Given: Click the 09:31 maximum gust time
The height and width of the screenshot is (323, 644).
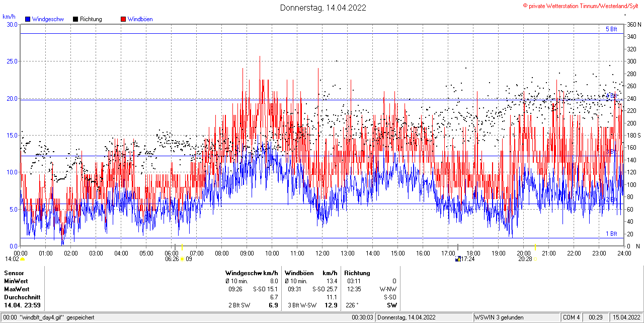Looking at the screenshot, I should [x=295, y=289].
